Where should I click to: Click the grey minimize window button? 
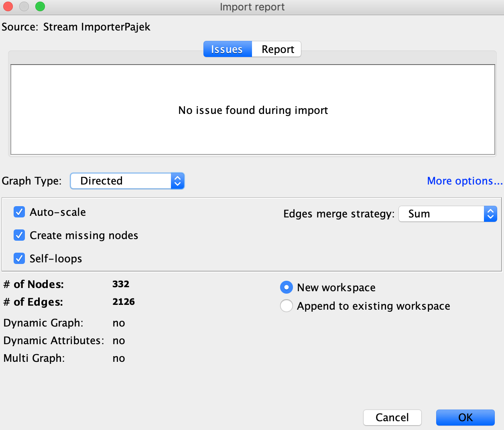[24, 7]
